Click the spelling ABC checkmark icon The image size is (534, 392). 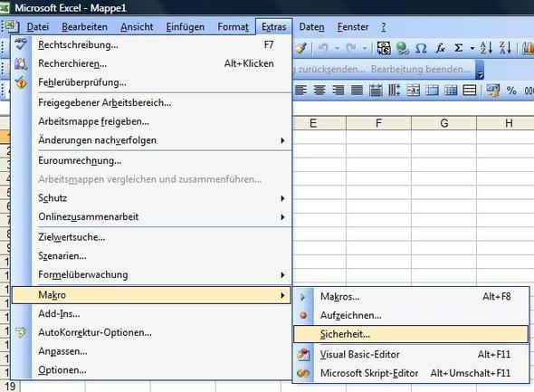21,44
